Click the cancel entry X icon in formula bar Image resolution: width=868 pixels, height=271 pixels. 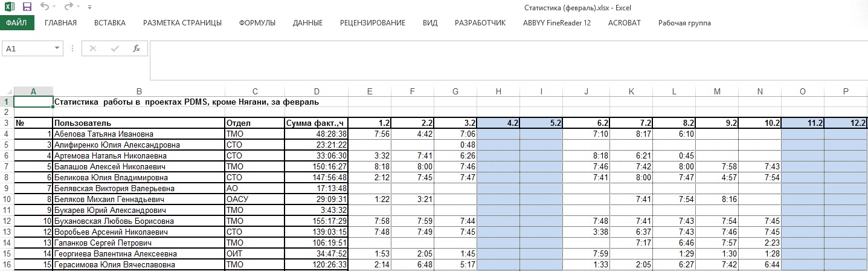tap(93, 48)
